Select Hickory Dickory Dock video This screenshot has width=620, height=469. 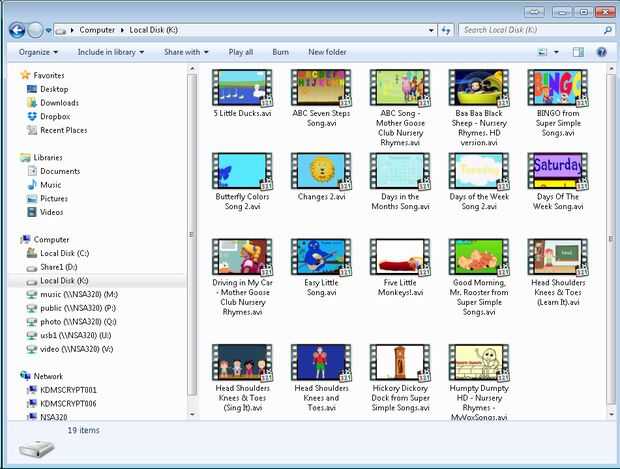(x=400, y=378)
